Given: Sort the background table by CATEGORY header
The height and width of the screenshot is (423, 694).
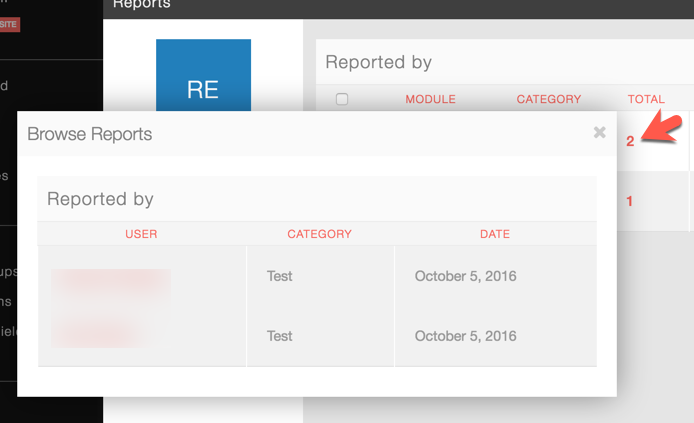Looking at the screenshot, I should (548, 99).
